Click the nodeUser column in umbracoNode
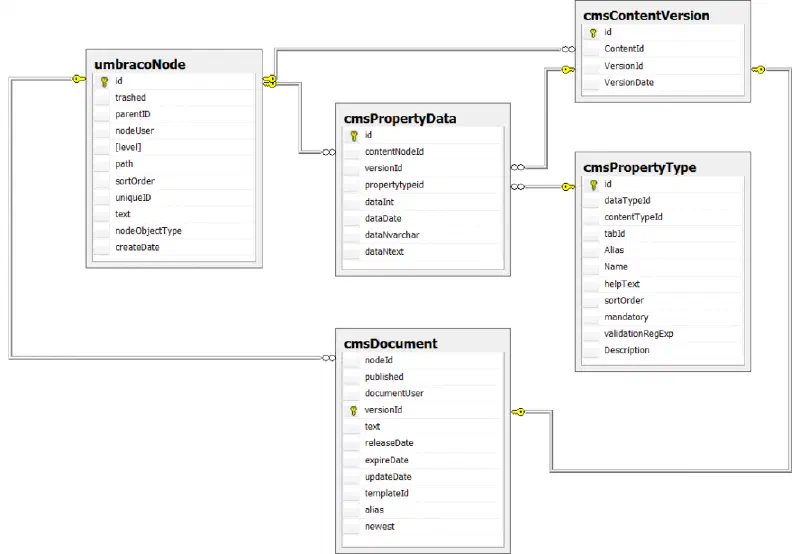This screenshot has height=554, width=800. pos(174,131)
